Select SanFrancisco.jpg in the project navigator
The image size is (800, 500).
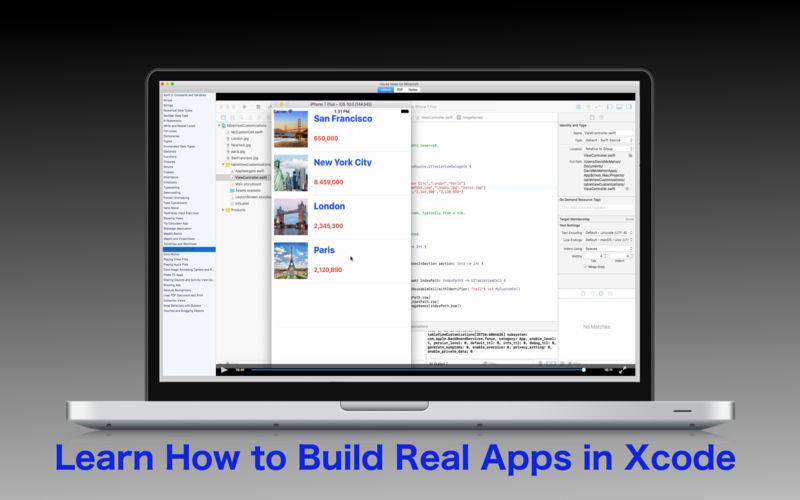tap(244, 158)
